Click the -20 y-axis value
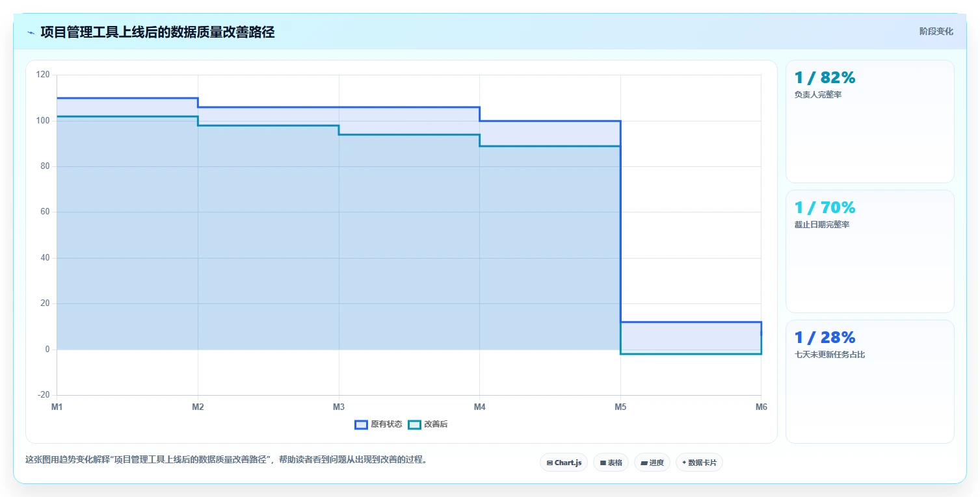Viewport: 980px width, 497px height. click(44, 395)
